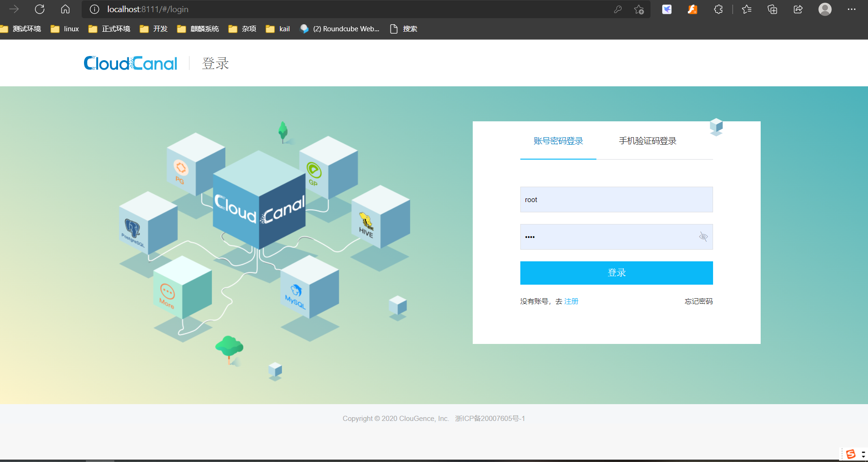This screenshot has width=868, height=462.
Task: Click the password input field
Action: [616, 237]
